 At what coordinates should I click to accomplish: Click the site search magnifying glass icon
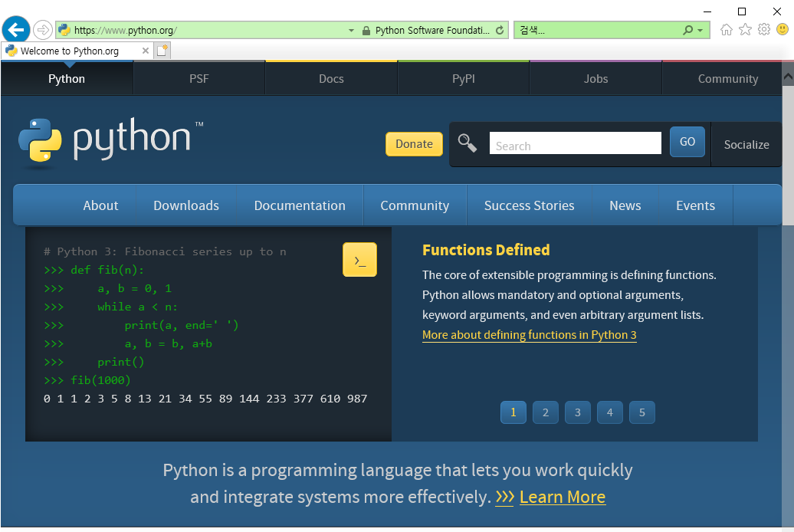click(x=468, y=143)
